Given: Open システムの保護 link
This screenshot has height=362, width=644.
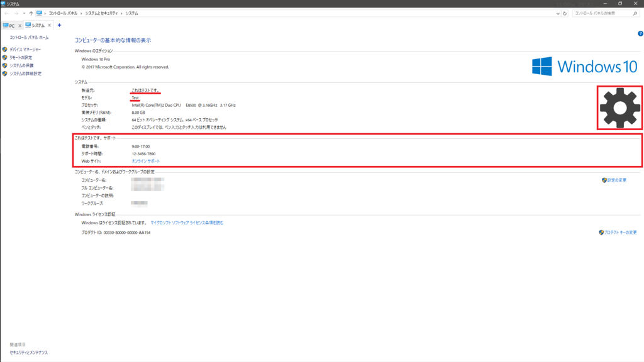Looking at the screenshot, I should coord(21,65).
